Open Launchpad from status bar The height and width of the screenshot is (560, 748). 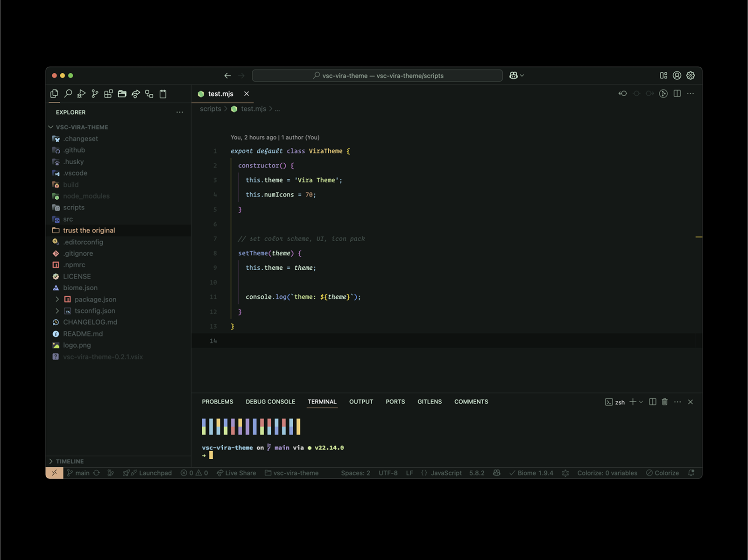coord(148,473)
